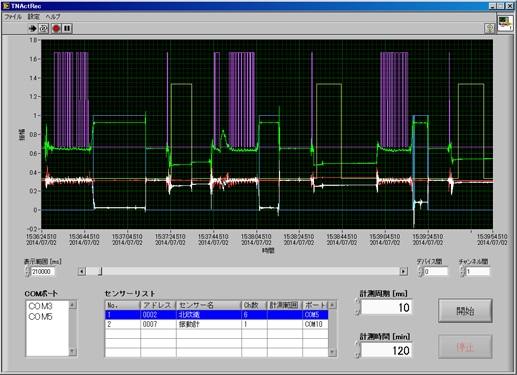Click the 停止 stop button
Screen dimensions: 517x375
465,347
